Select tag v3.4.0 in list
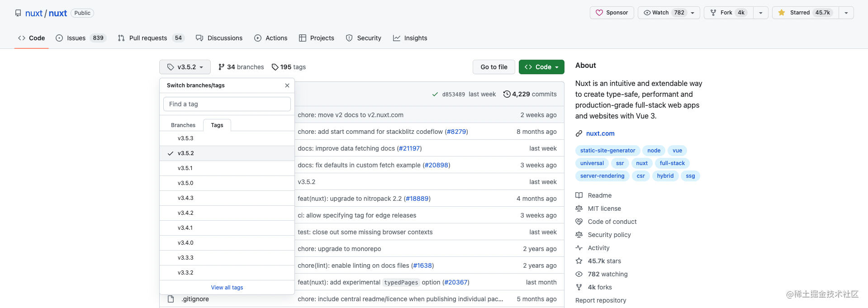Screen dimensions: 868x308 click(185, 243)
